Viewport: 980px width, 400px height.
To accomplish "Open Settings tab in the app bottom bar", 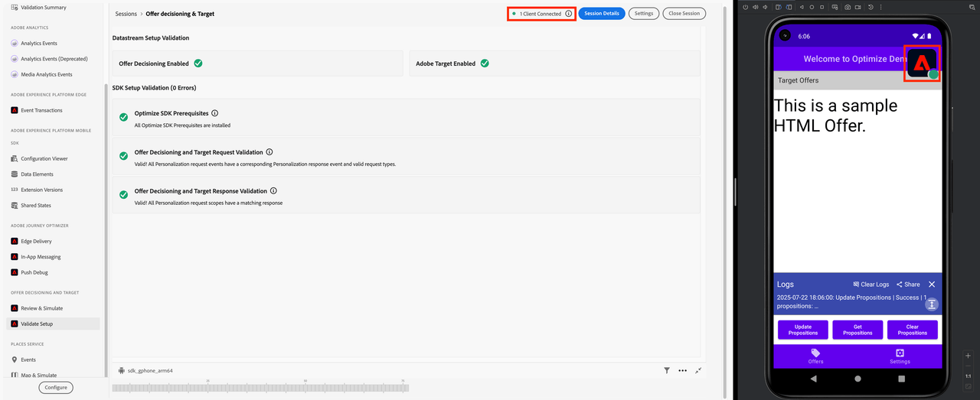I will [900, 356].
